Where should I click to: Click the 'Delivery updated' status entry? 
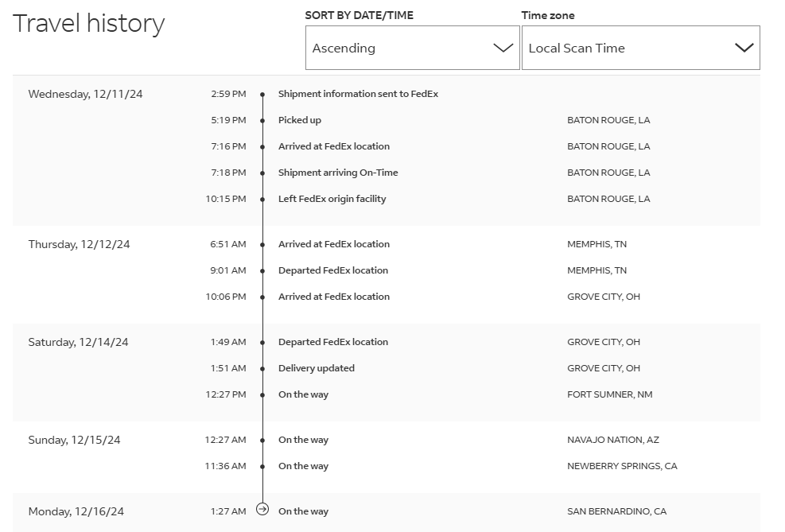[x=317, y=368]
